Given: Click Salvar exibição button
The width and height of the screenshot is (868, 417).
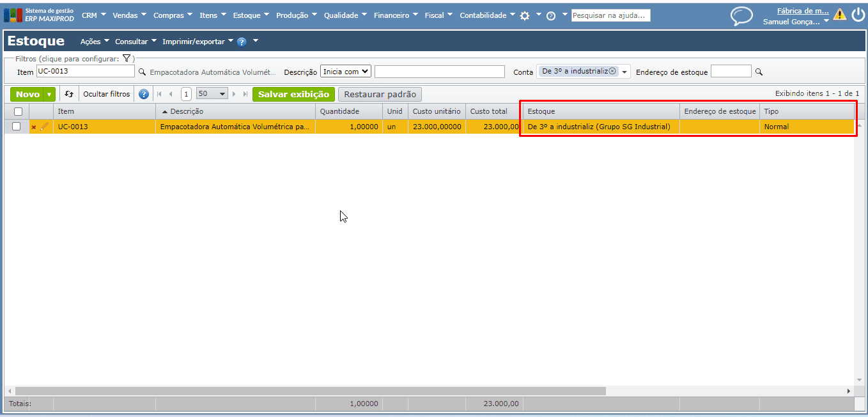Looking at the screenshot, I should [293, 94].
